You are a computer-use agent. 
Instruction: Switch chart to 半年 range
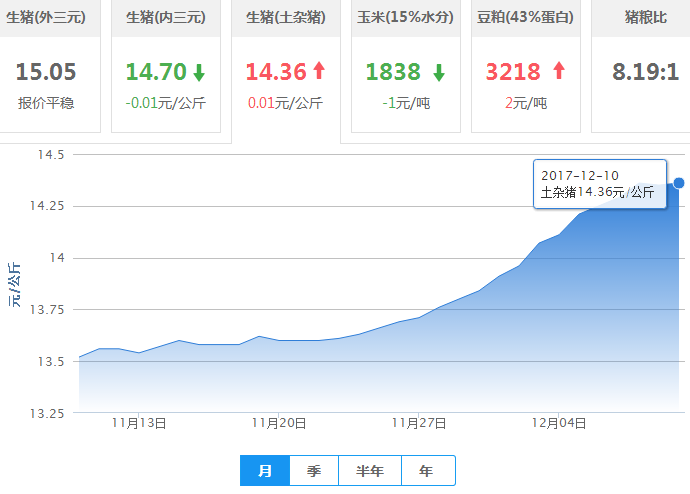tap(370, 471)
